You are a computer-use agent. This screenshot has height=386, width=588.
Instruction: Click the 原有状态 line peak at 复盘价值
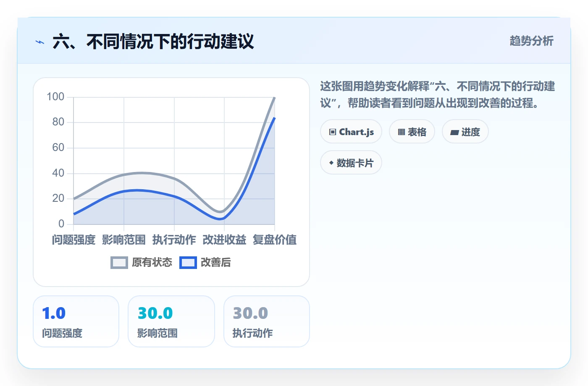coord(275,97)
